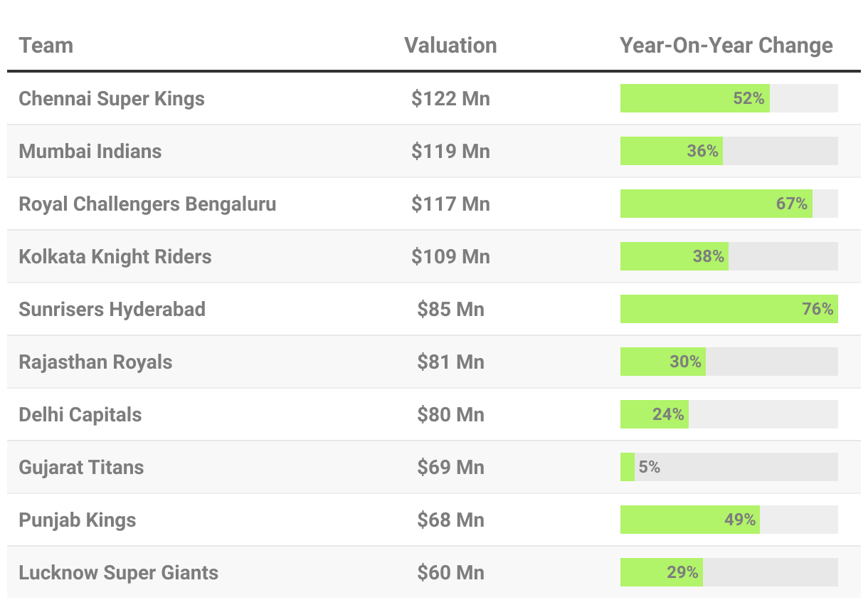Click the Delhi Capitals row label
Image resolution: width=868 pixels, height=605 pixels.
pos(80,414)
